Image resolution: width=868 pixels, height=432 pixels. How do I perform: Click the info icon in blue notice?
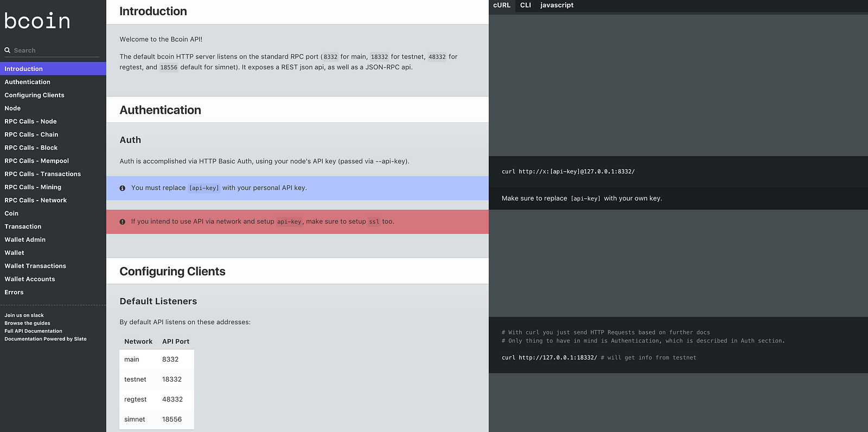pos(123,188)
